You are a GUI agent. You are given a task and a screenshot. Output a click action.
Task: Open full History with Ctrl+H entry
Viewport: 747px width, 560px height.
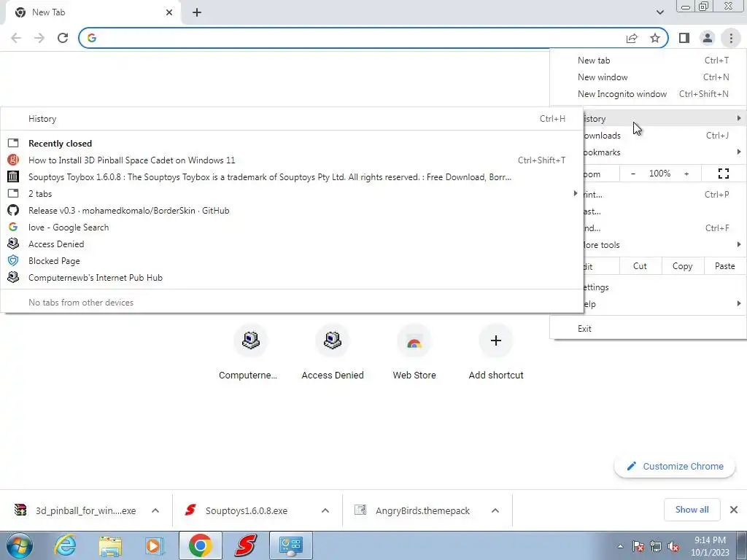pyautogui.click(x=292, y=119)
